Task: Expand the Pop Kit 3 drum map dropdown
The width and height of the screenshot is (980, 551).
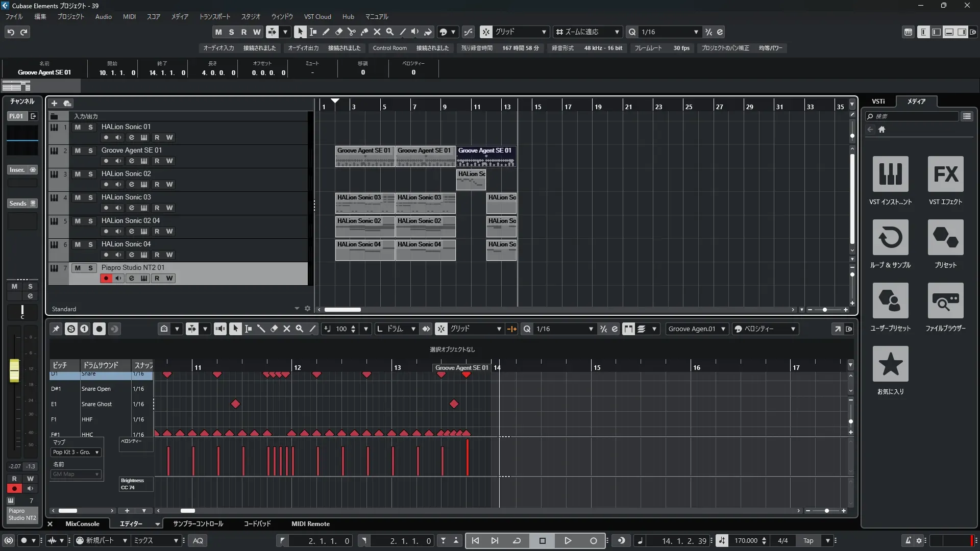Action: [x=97, y=453]
